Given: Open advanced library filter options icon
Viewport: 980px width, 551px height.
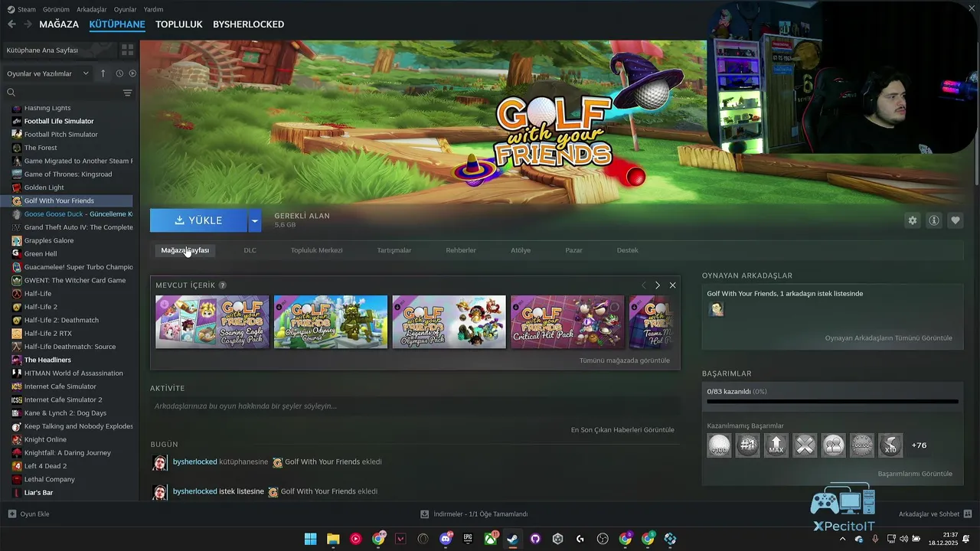Looking at the screenshot, I should coord(127,93).
